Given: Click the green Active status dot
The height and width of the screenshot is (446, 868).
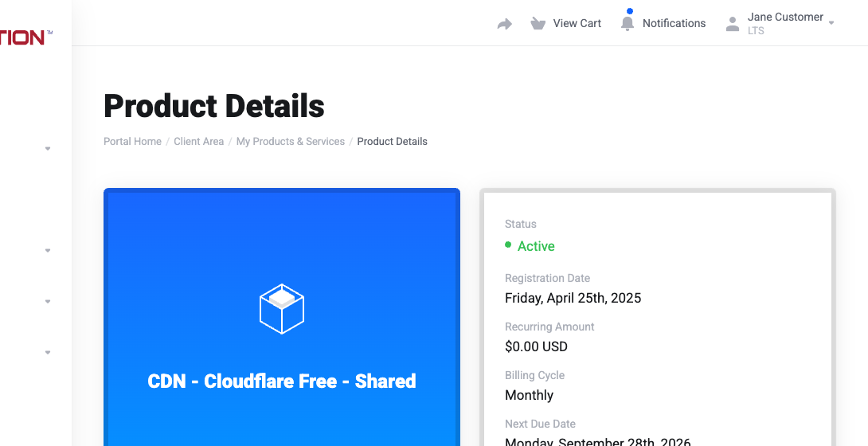Looking at the screenshot, I should [x=508, y=245].
